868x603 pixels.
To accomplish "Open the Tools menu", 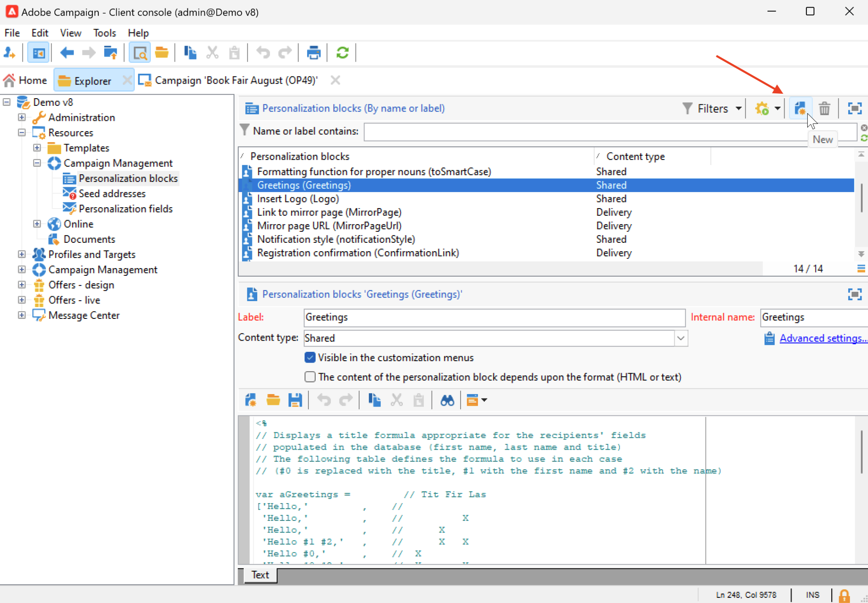I will point(104,33).
